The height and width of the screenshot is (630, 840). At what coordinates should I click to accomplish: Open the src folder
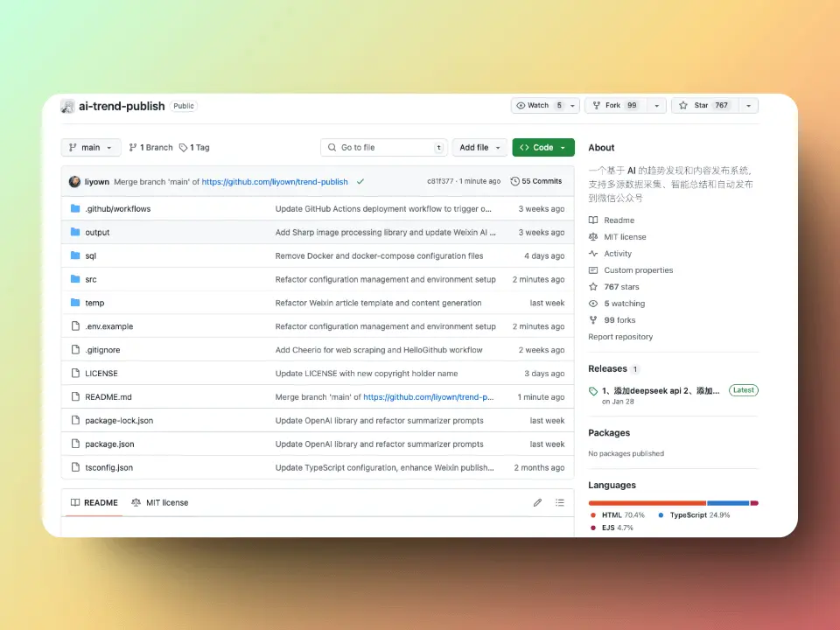pos(91,280)
